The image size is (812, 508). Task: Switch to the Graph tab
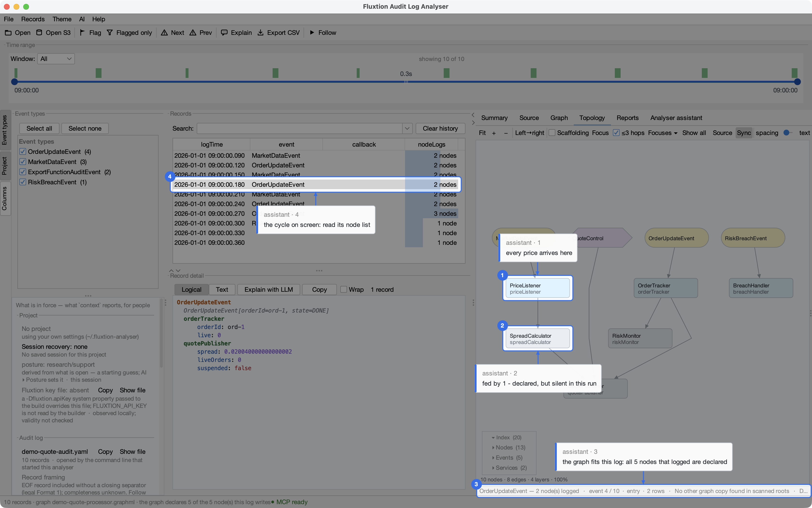[559, 118]
